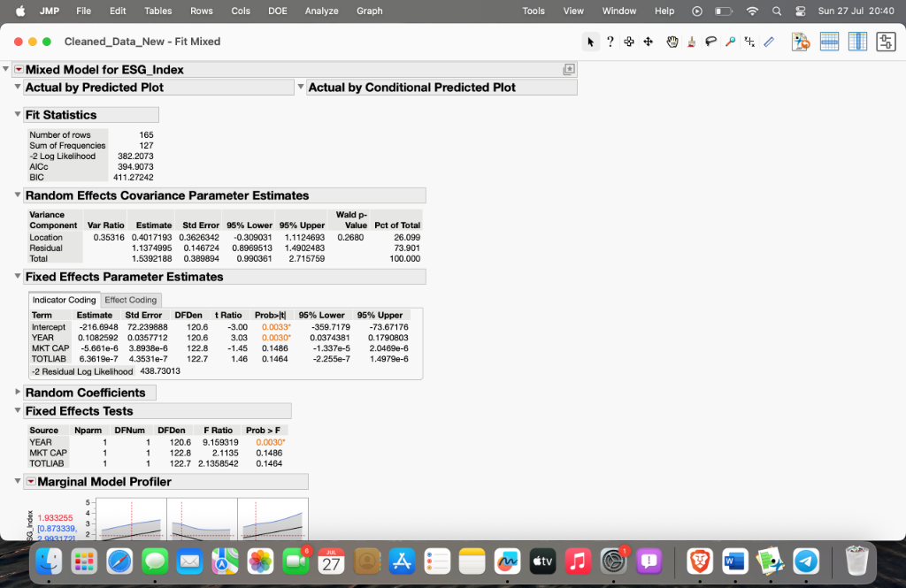Collapse the Fixed Effects Tests section
The image size is (906, 588).
(x=18, y=411)
